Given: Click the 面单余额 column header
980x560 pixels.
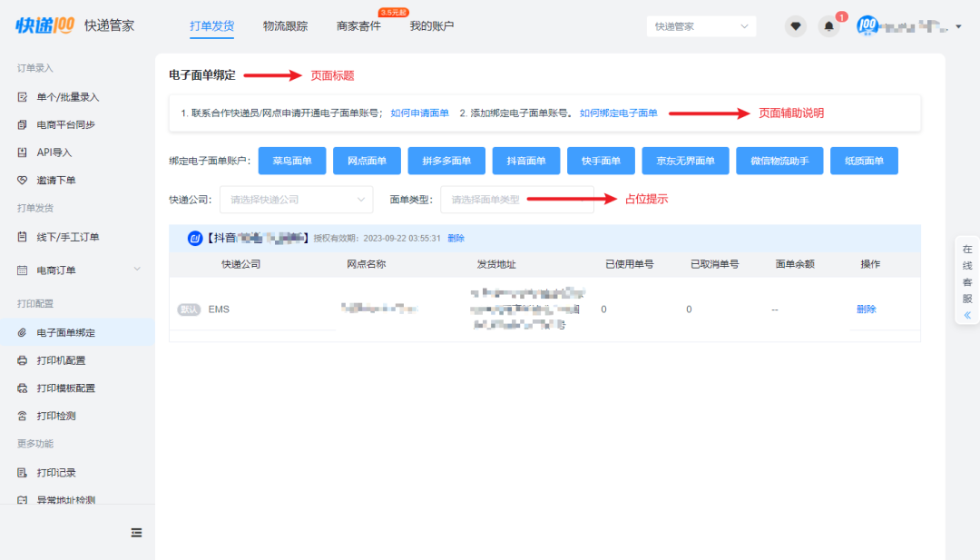Looking at the screenshot, I should 795,264.
